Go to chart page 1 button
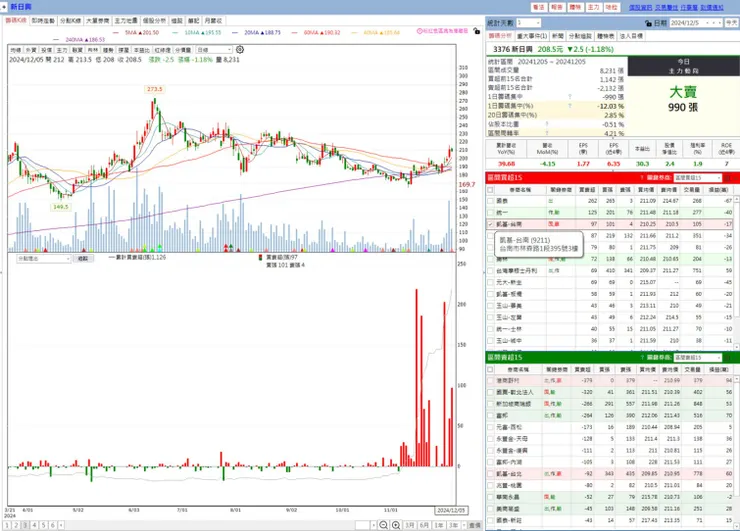This screenshot has height=531, width=740. point(7,525)
